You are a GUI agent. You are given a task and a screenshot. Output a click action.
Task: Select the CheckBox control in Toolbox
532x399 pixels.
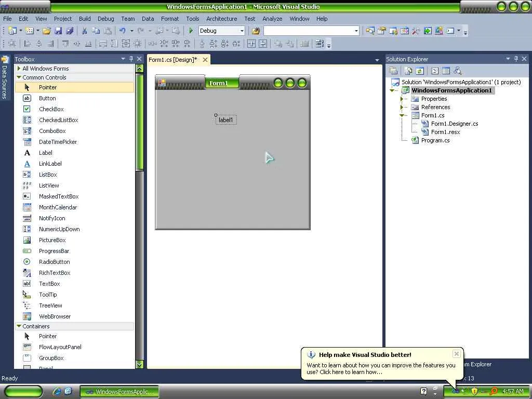click(51, 109)
